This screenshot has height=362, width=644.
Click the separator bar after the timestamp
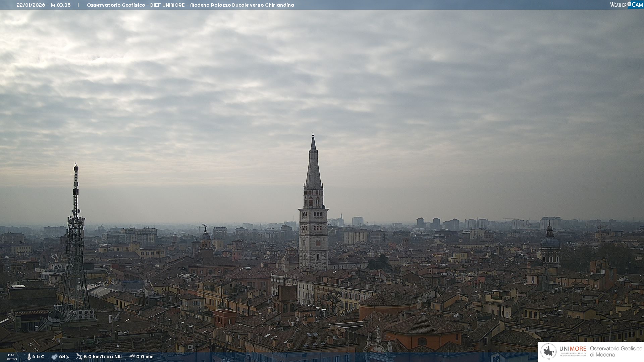78,5
